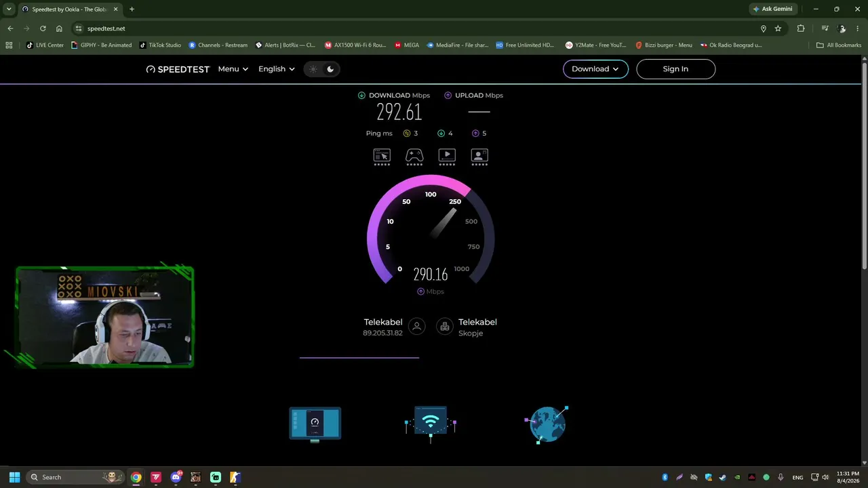Open the MEGA bookmark

pos(406,45)
